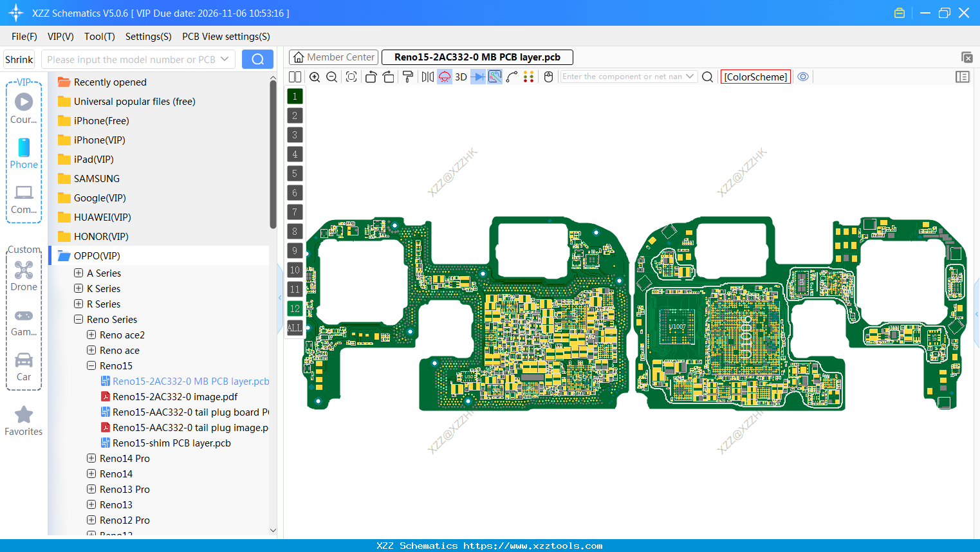Open the component or net name dropdown
980x552 pixels.
[689, 76]
